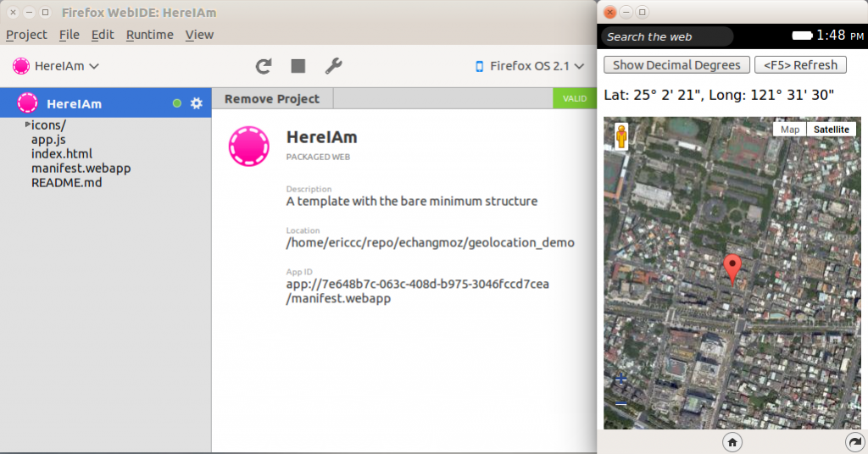Open README.md in the file tree
The image size is (868, 454).
[66, 182]
